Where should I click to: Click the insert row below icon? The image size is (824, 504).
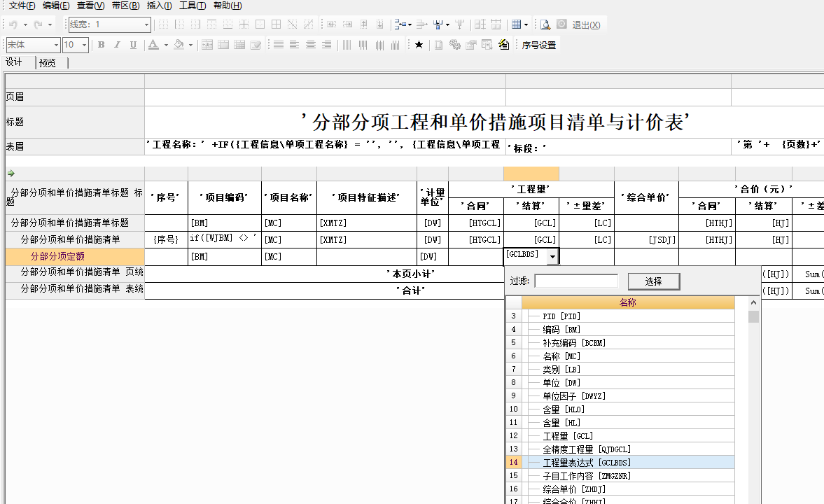tap(380, 24)
